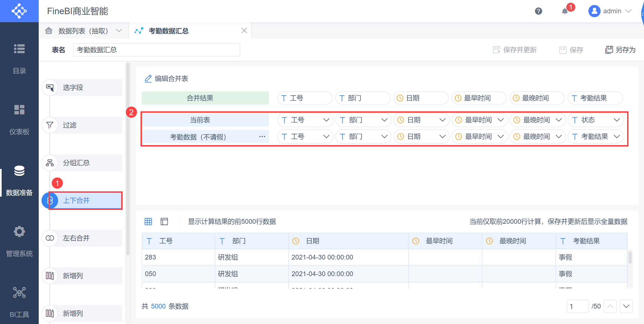The height and width of the screenshot is (324, 644).
Task: Expand the 状态 field dropdown in 当前表
Action: coord(617,120)
